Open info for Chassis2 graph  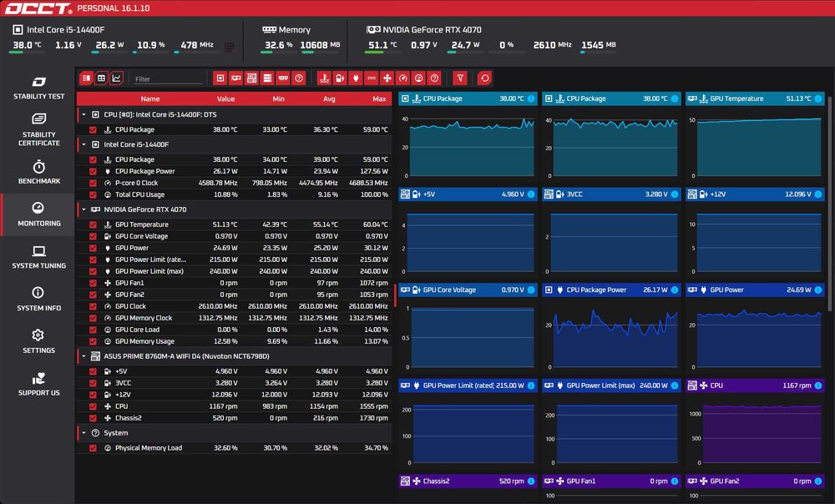(x=531, y=481)
